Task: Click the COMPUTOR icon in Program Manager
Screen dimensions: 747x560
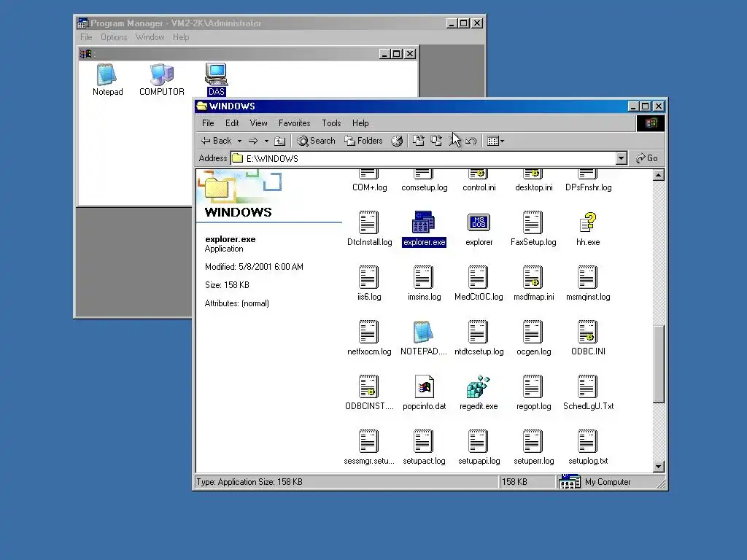Action: coord(162,75)
